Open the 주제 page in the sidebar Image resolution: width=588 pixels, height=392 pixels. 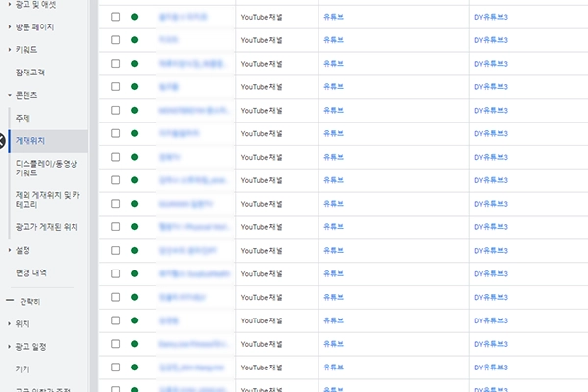[x=23, y=118]
